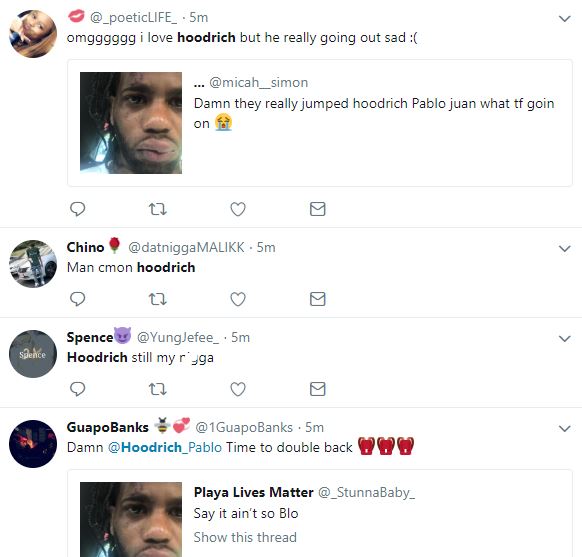Open the @Hoodrich_Pablo mention link
This screenshot has width=582, height=557.
tap(165, 448)
